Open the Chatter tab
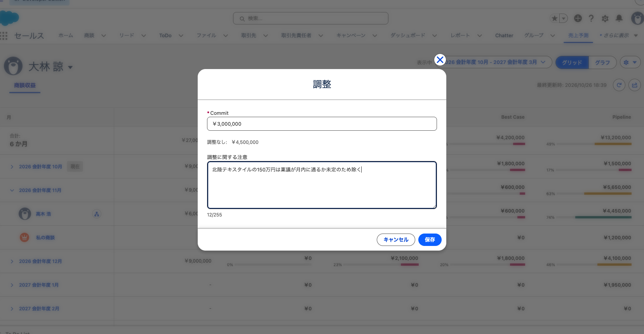 [x=504, y=35]
